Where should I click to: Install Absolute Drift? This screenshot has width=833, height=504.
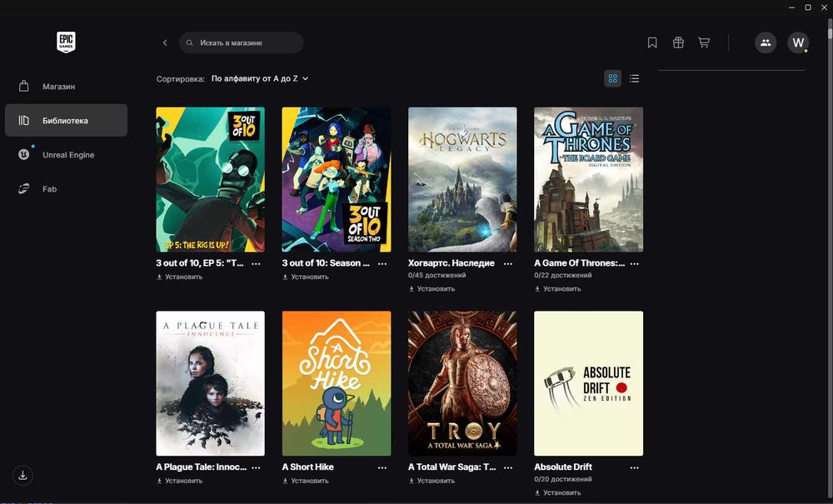(558, 493)
